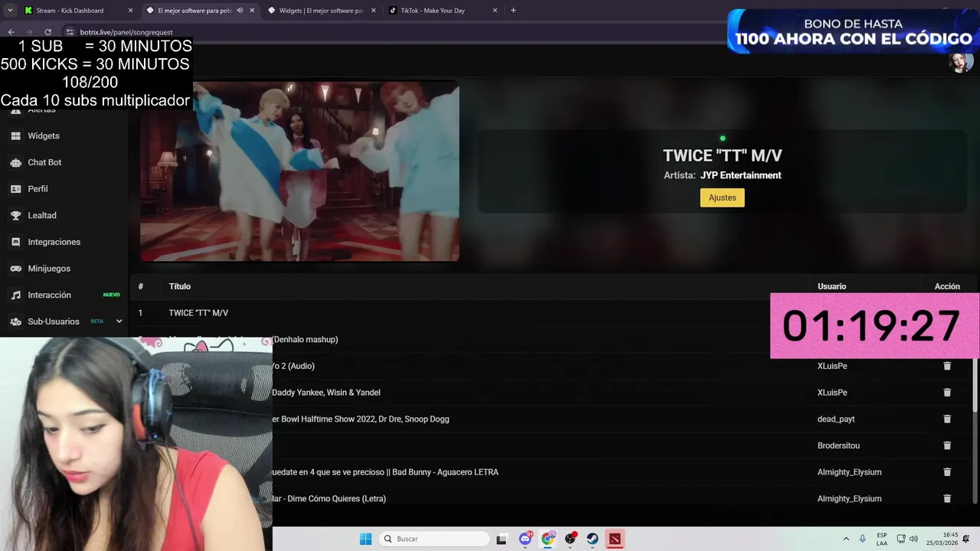This screenshot has width=980, height=551.
Task: Open Task View on the taskbar
Action: [x=501, y=539]
